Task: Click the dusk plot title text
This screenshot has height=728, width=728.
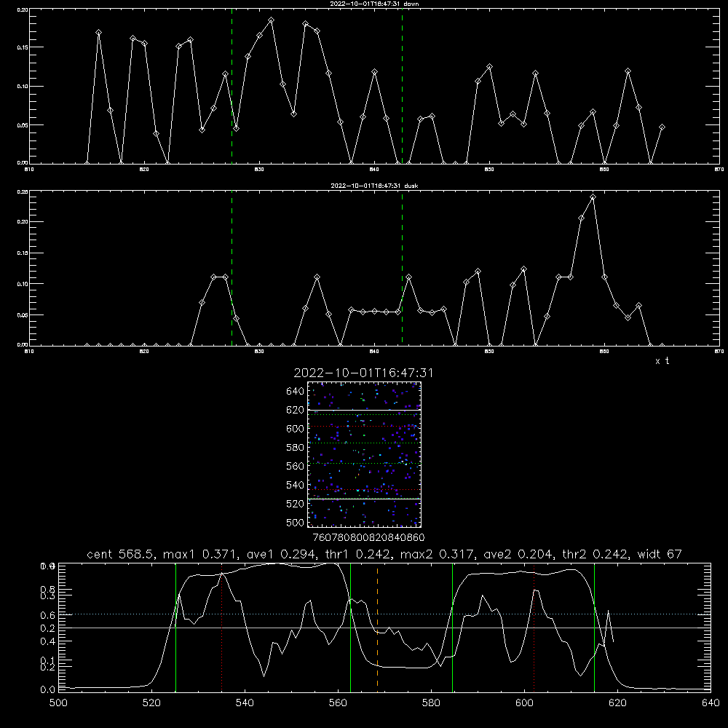Action: (x=375, y=186)
